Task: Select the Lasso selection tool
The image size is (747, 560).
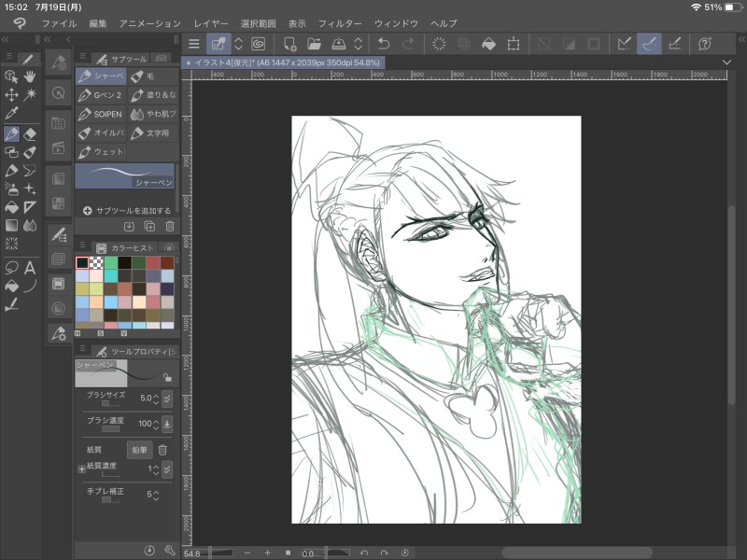Action: click(x=11, y=268)
